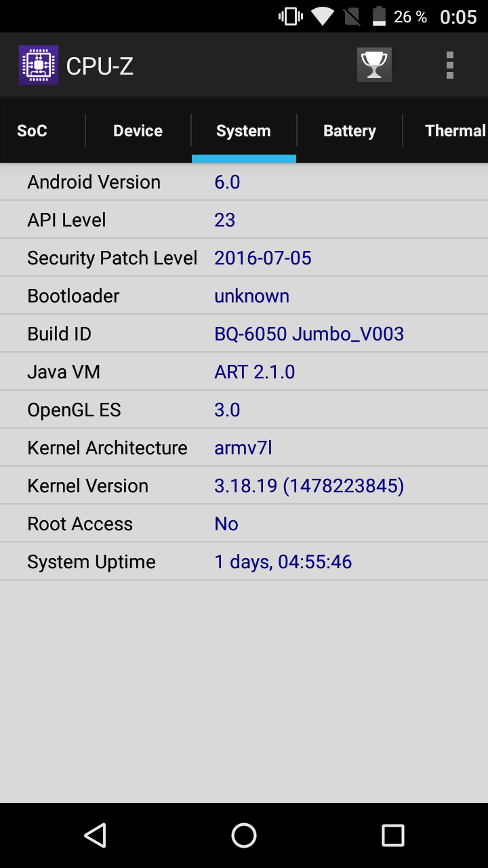Switch to the Device tab
This screenshot has height=868, width=488.
click(138, 131)
